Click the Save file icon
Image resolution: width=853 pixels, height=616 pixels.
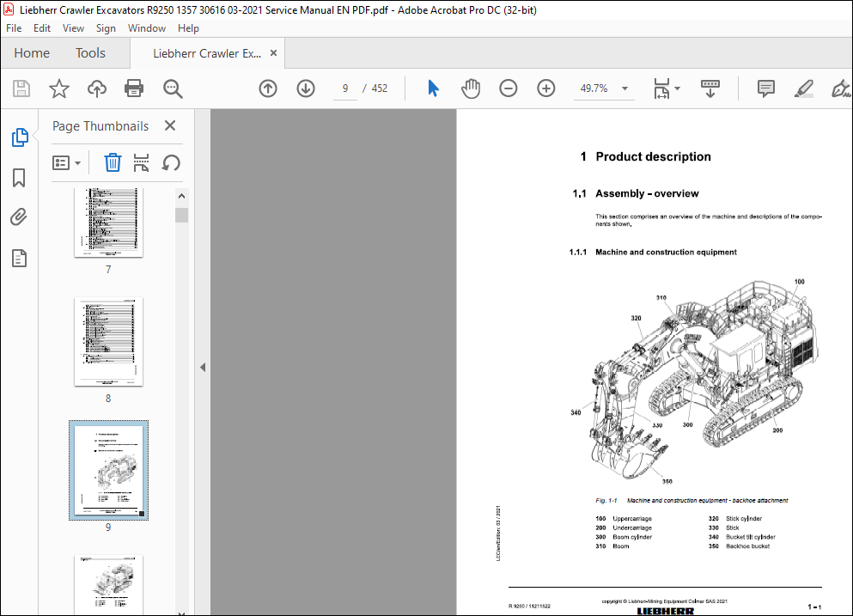(21, 88)
